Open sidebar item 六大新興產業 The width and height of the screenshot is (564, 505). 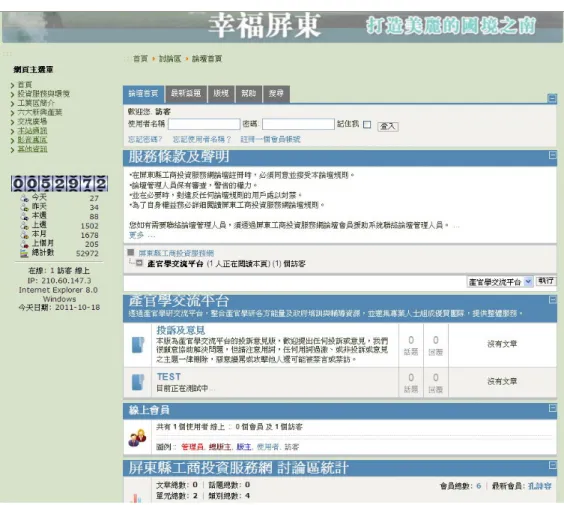[40, 113]
